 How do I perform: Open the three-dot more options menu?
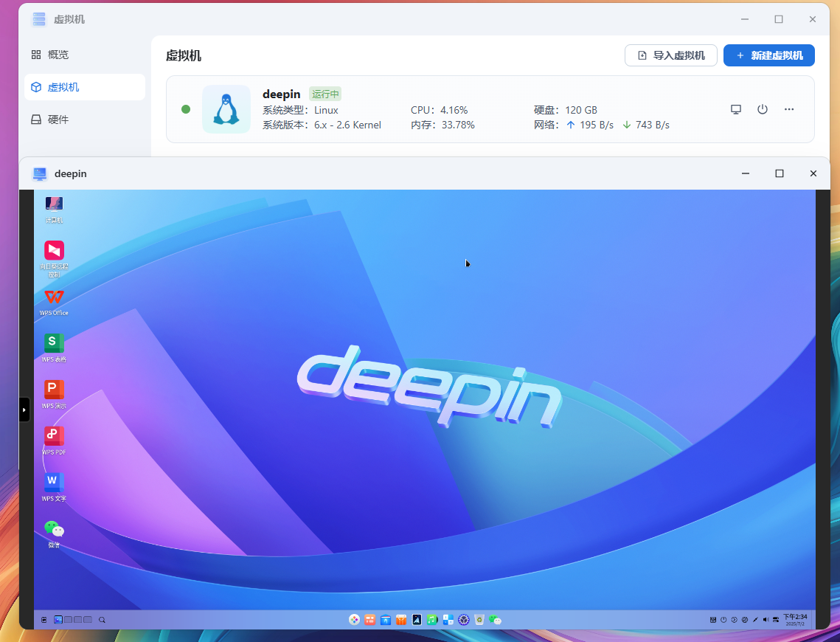coord(789,109)
